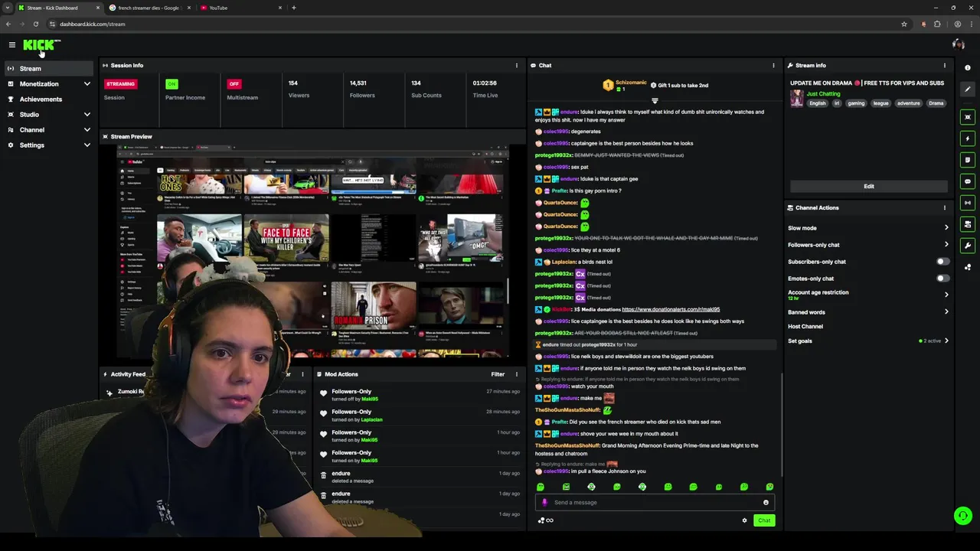Open Channel Actions three-dot menu
Viewport: 980px width, 551px height.
tap(945, 208)
